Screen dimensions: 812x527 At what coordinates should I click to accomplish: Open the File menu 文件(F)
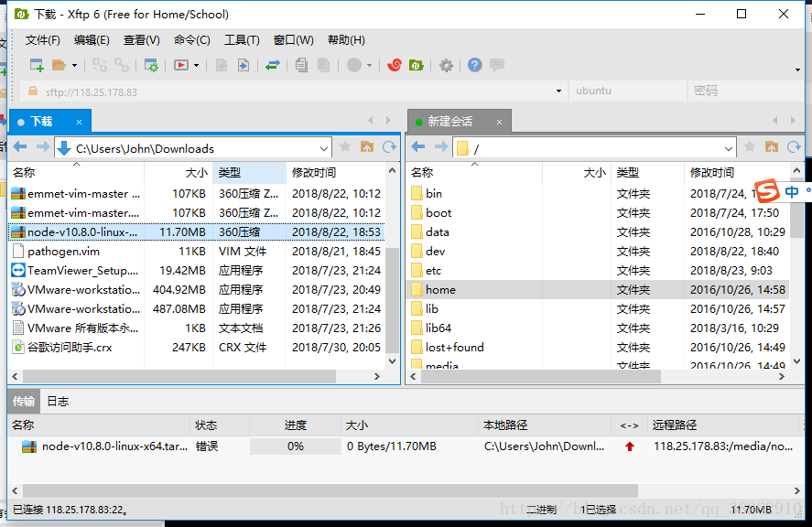[42, 40]
